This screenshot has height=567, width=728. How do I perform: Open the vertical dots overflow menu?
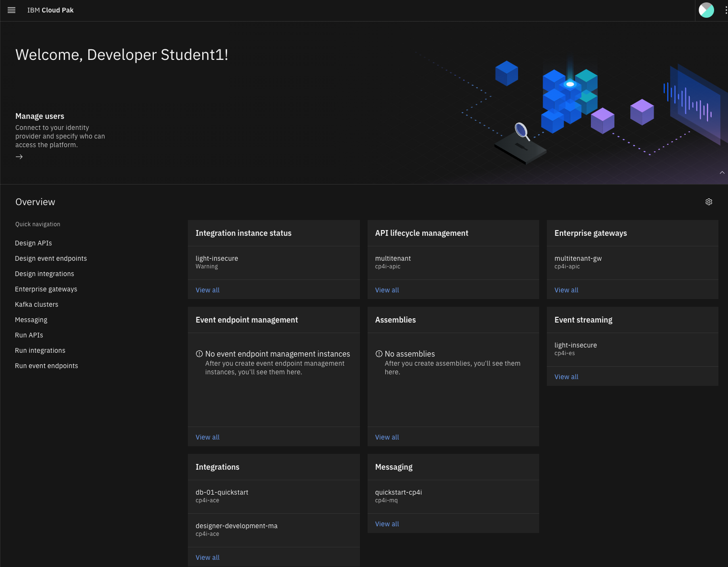(x=726, y=10)
